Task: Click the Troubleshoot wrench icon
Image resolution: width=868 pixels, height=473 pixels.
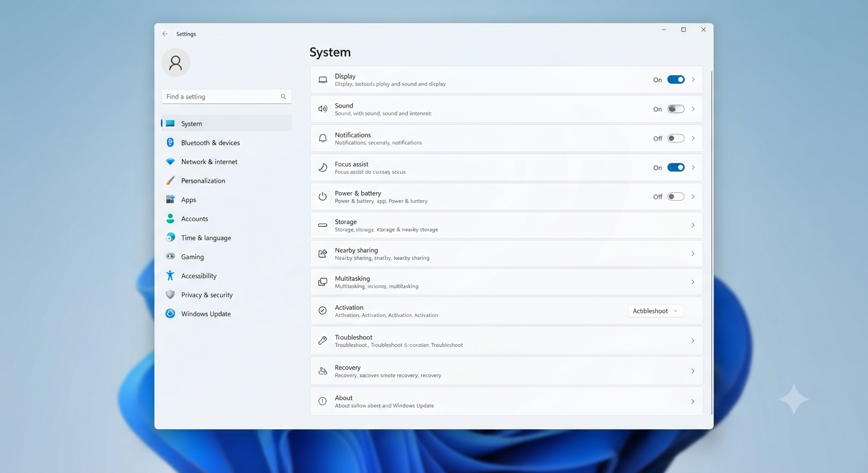Action: 322,341
